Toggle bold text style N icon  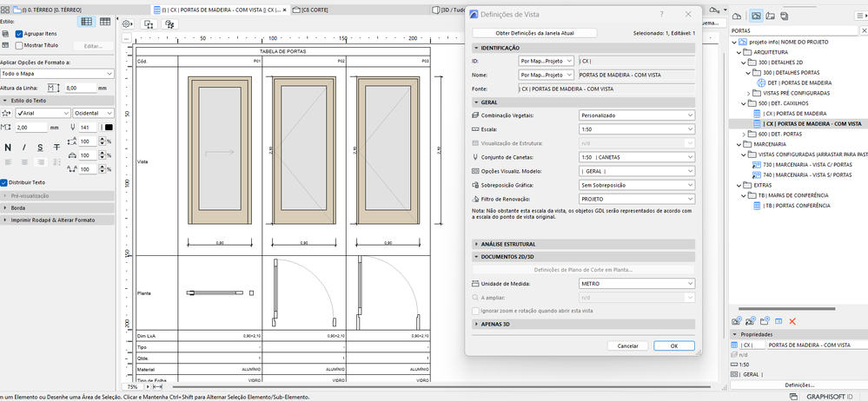click(8, 148)
